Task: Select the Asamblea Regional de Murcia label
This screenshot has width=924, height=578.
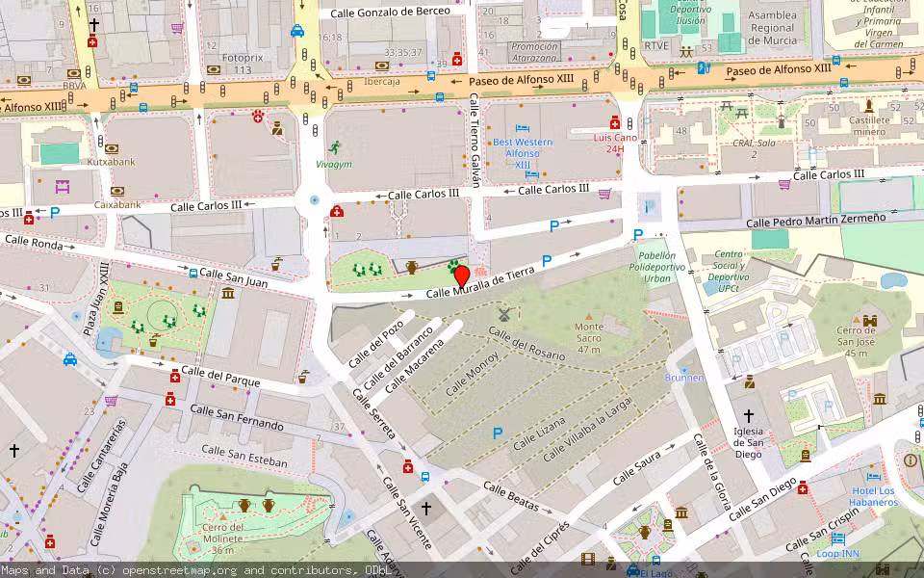Action: pos(773,27)
